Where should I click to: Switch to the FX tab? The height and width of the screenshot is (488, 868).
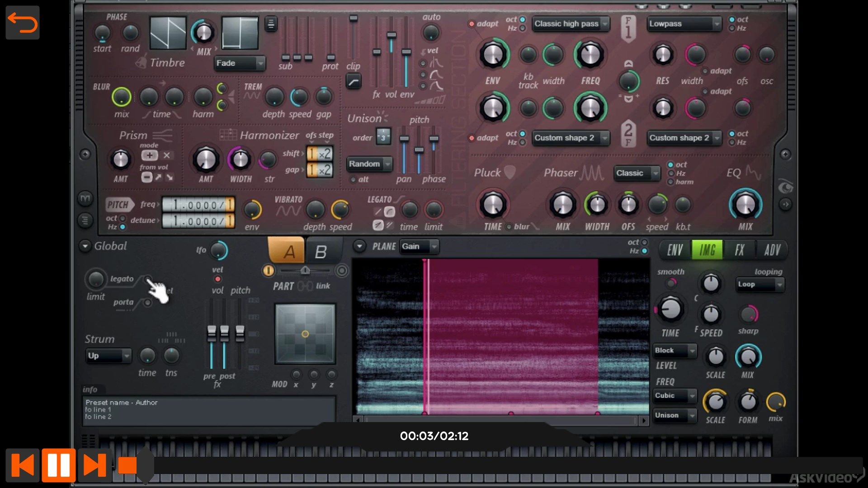pyautogui.click(x=740, y=250)
